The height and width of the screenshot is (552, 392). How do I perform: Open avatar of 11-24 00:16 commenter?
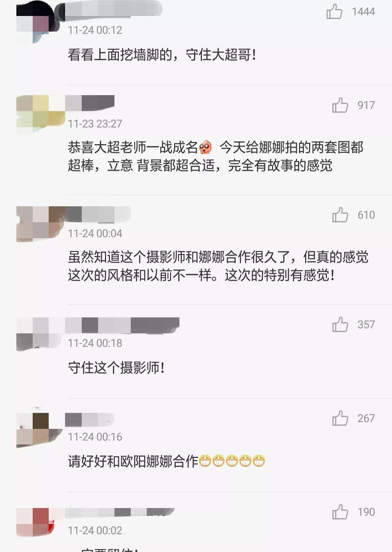[x=39, y=429]
